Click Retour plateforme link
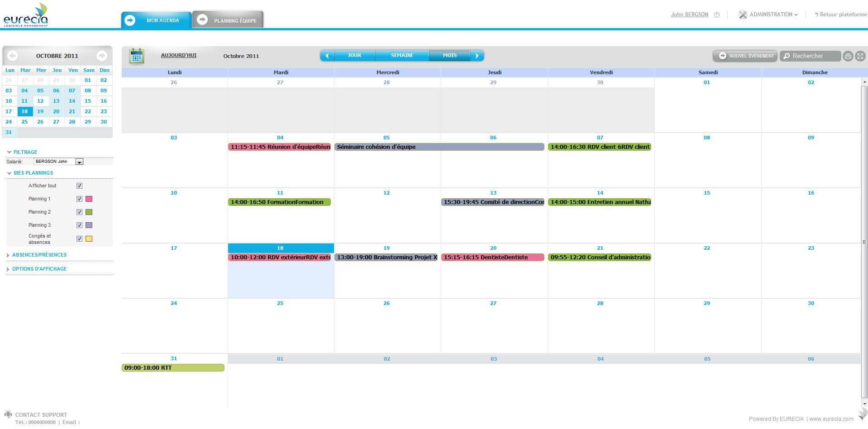The width and height of the screenshot is (868, 429). (x=840, y=14)
